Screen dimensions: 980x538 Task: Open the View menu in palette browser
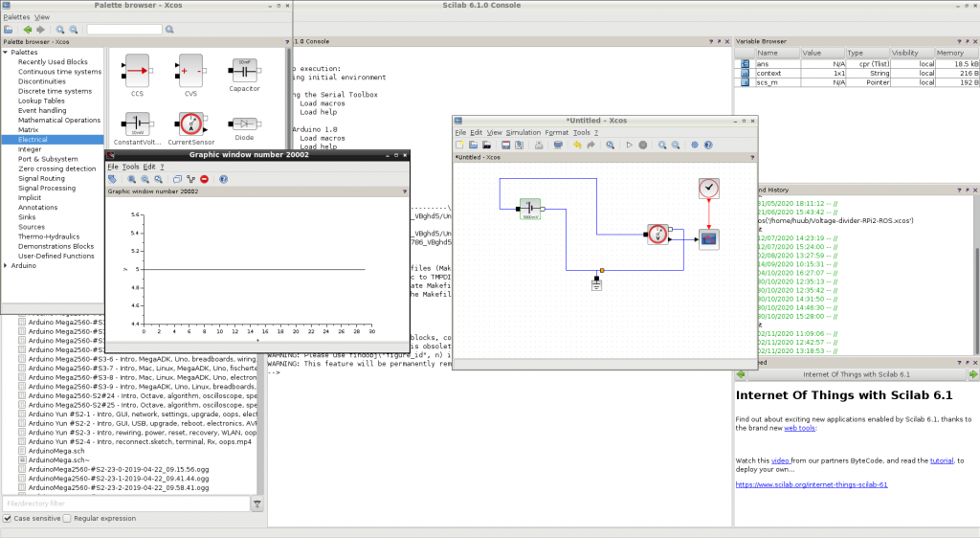pyautogui.click(x=42, y=17)
